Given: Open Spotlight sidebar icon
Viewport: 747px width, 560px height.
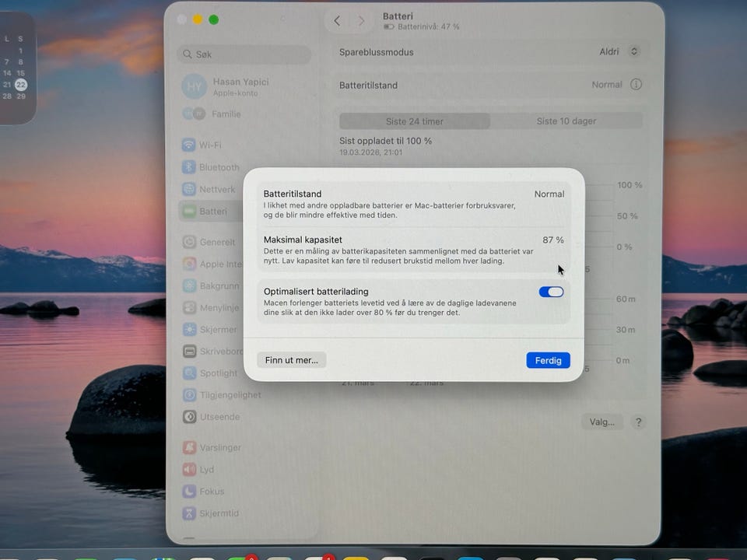Looking at the screenshot, I should pyautogui.click(x=189, y=373).
